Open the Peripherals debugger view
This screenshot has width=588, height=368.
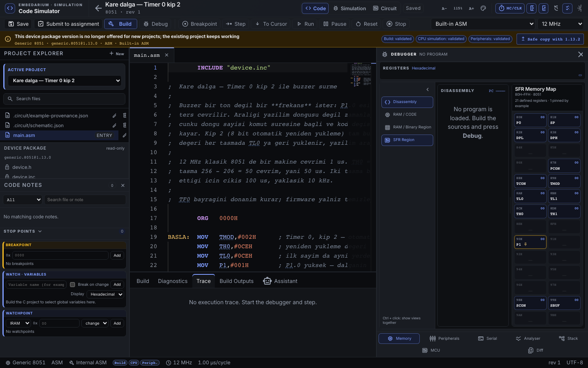pyautogui.click(x=444, y=339)
